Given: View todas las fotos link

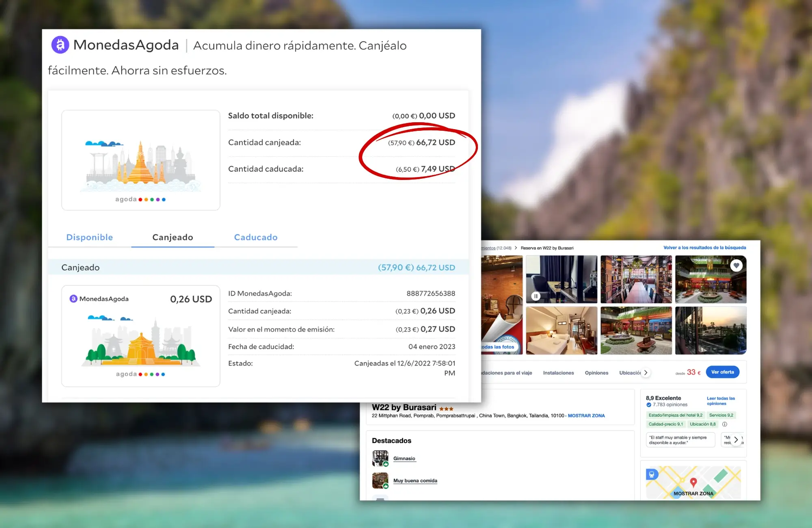Looking at the screenshot, I should [x=497, y=347].
